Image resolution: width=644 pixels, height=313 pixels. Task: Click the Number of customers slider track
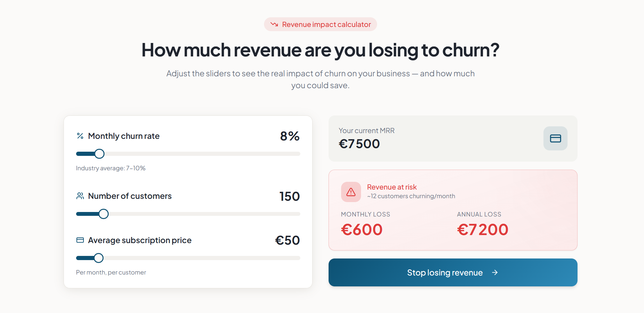click(x=188, y=214)
